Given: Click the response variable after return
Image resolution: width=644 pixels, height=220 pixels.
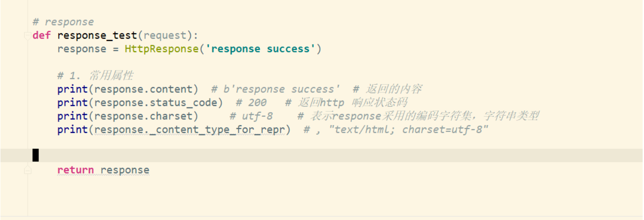Looking at the screenshot, I should [x=125, y=170].
